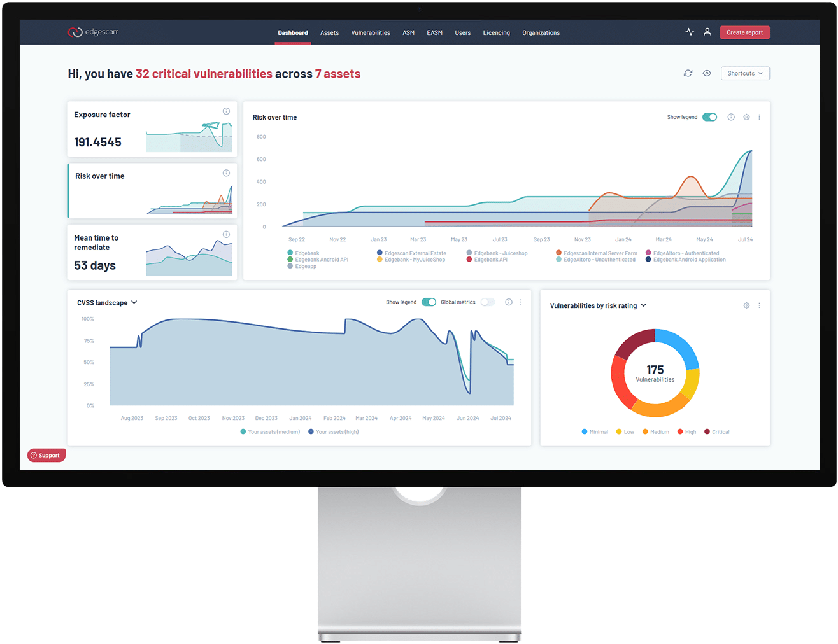The height and width of the screenshot is (644, 838).
Task: Open info icon in CVSS landscape panel
Action: click(x=509, y=302)
